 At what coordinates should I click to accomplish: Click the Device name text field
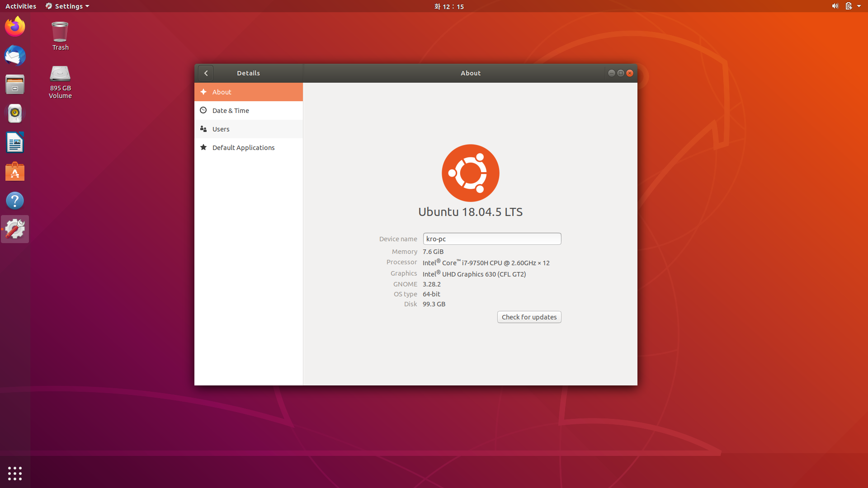(x=492, y=239)
